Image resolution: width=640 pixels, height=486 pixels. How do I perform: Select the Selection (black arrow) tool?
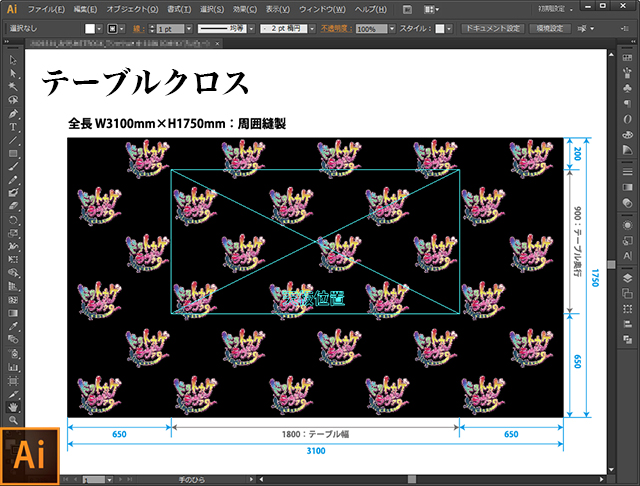[13, 60]
